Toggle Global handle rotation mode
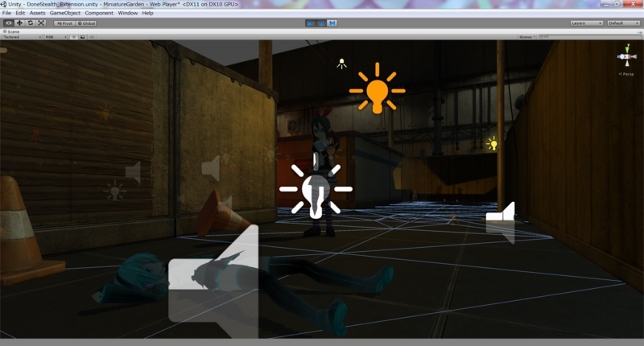The image size is (644, 346). [x=86, y=23]
